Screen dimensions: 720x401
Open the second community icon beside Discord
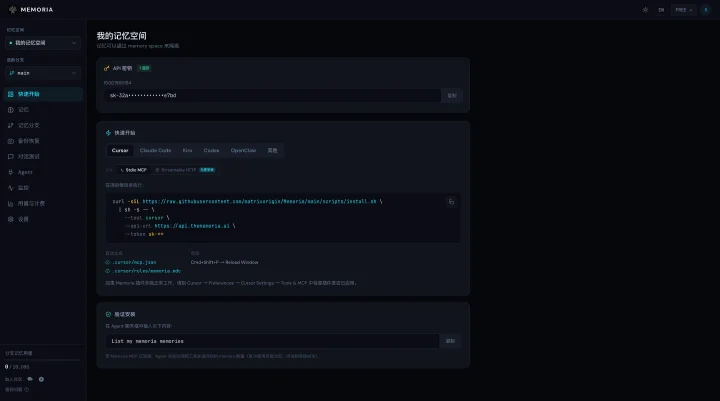pyautogui.click(x=41, y=379)
